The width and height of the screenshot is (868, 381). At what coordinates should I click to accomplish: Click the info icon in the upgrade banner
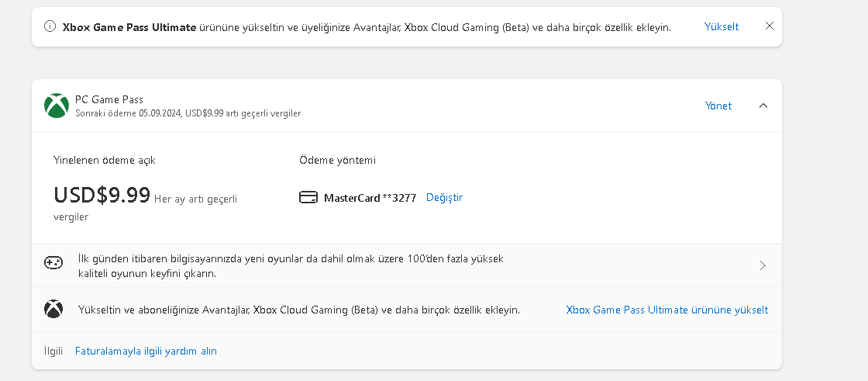coord(50,26)
